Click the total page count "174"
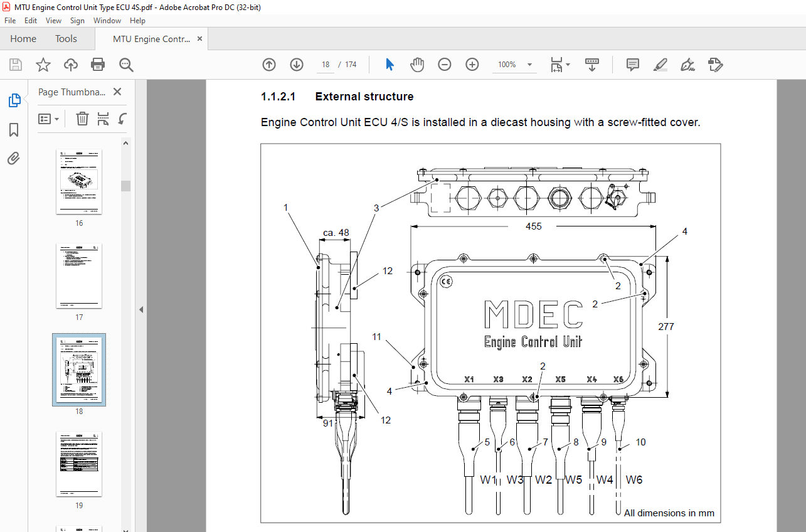The image size is (806, 532). (351, 65)
